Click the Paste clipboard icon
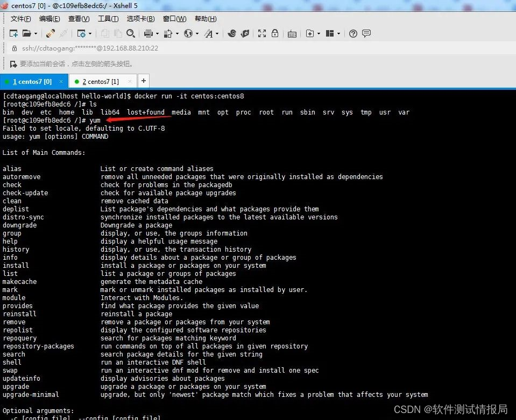The image size is (516, 420). click(x=118, y=33)
